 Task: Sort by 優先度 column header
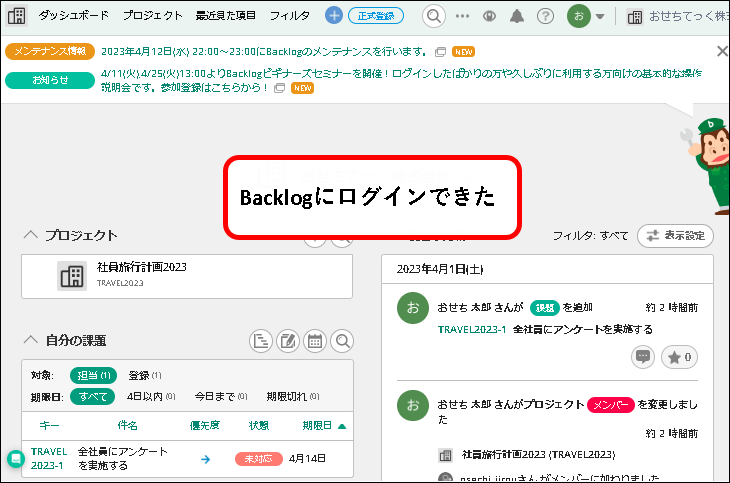click(204, 425)
